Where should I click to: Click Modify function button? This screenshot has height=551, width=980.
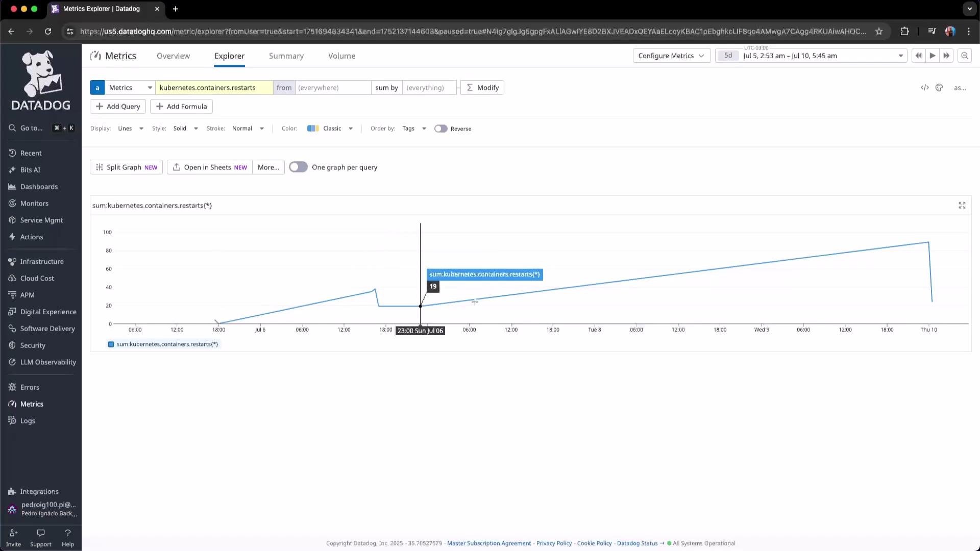click(x=482, y=88)
